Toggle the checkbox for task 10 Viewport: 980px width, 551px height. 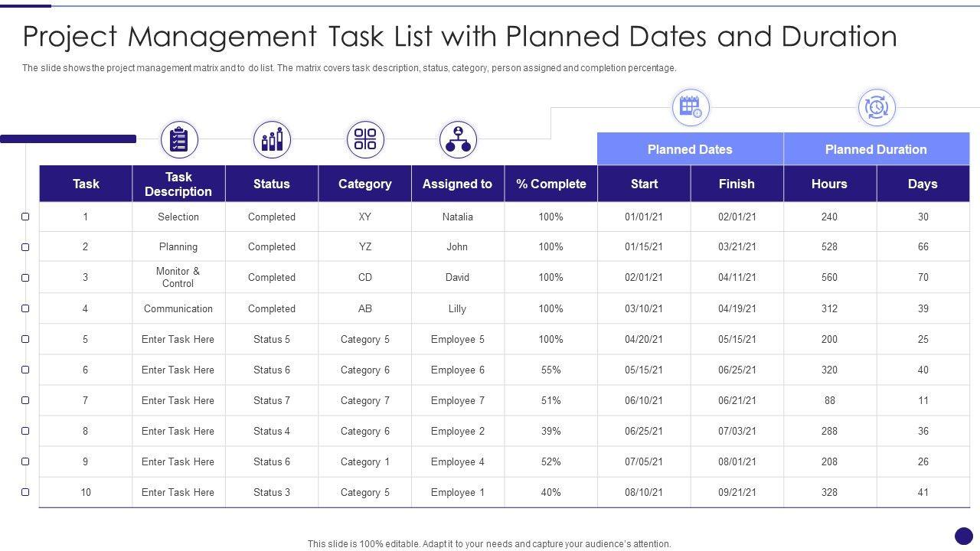coord(25,492)
